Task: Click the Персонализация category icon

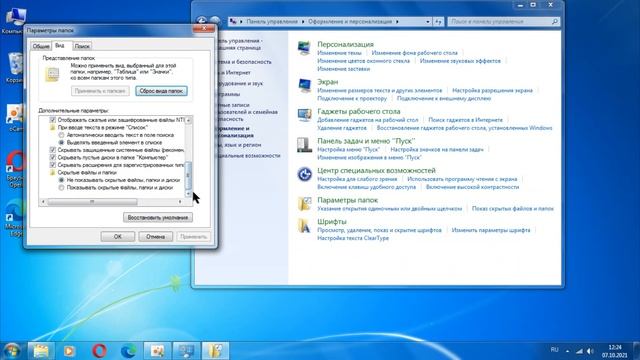Action: pyautogui.click(x=304, y=48)
